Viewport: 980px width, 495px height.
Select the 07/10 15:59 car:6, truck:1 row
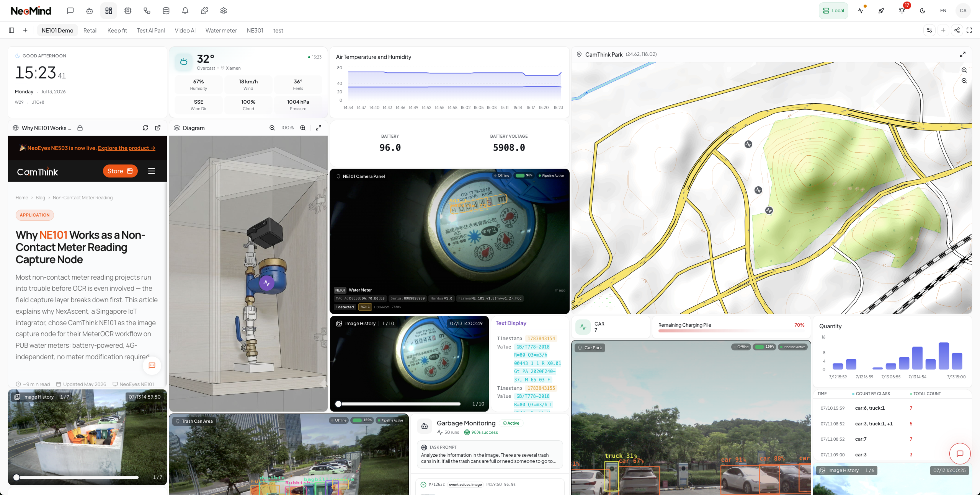tap(892, 408)
